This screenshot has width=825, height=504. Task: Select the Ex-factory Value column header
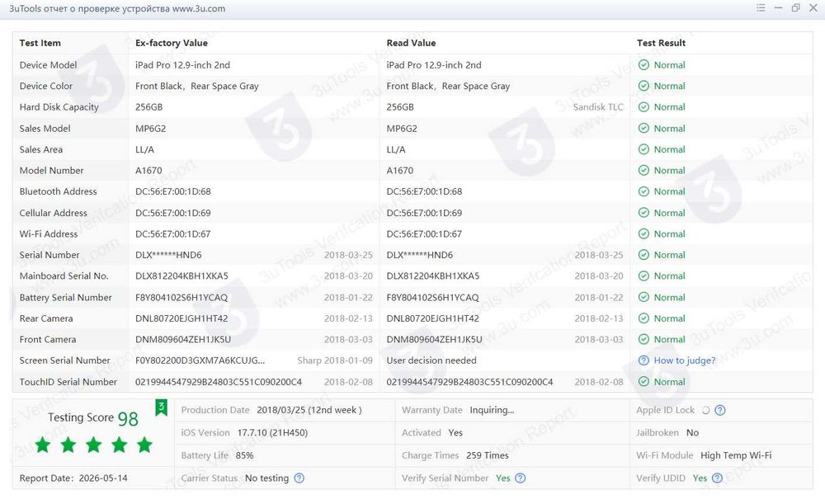[x=172, y=43]
